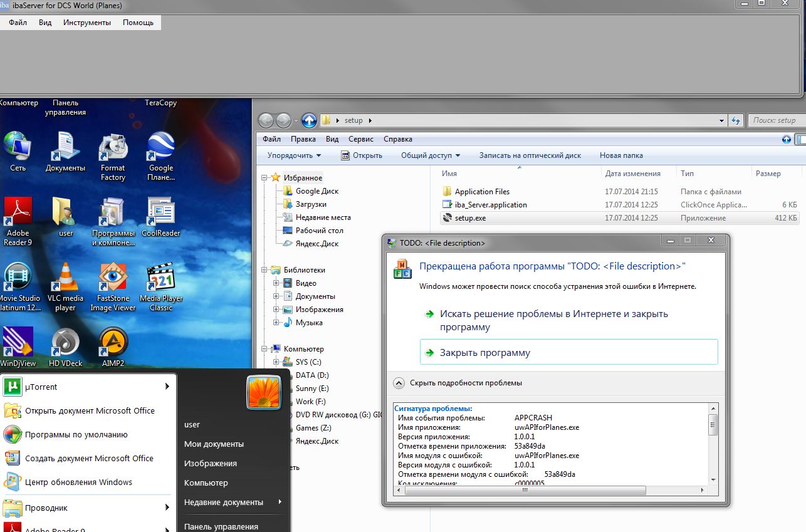The width and height of the screenshot is (806, 532).
Task: Open Проводник from the Start menu
Action: (88, 508)
